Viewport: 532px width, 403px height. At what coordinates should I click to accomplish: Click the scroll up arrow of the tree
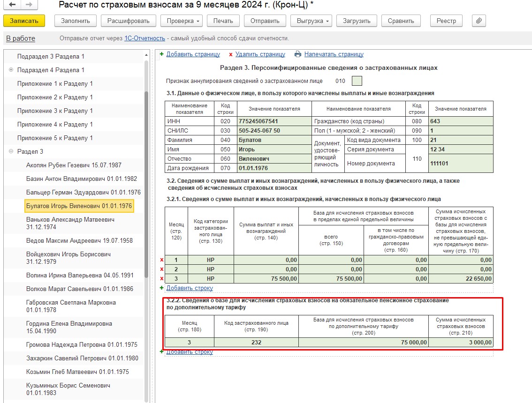pos(146,55)
